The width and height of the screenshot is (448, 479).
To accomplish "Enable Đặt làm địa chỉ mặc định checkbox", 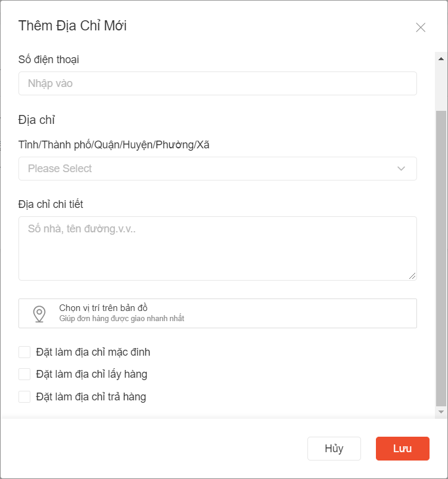I will 24,352.
